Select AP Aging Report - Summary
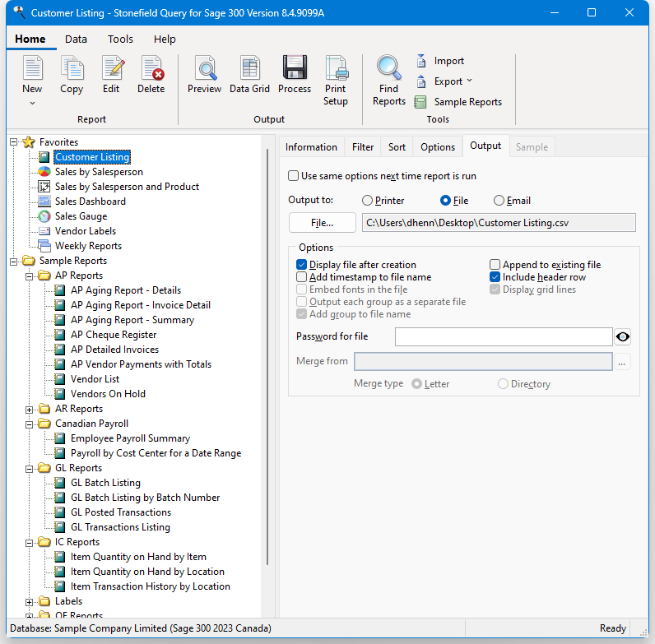The width and height of the screenshot is (655, 644). tap(132, 320)
